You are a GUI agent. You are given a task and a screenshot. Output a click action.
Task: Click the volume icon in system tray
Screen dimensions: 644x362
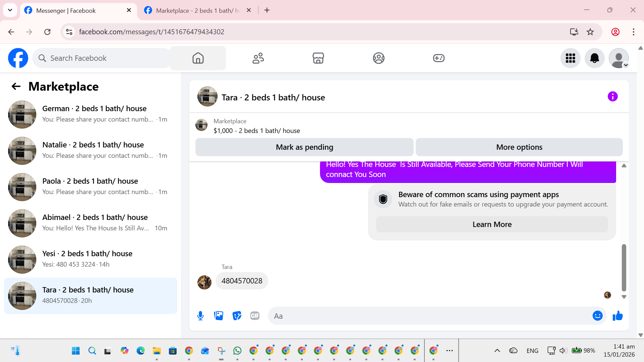(563, 351)
